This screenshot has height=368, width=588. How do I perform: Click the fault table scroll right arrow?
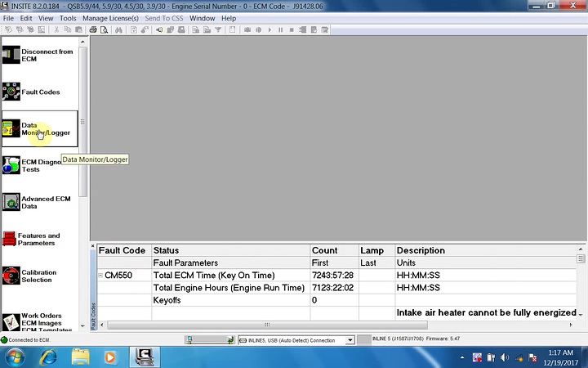[x=571, y=325]
